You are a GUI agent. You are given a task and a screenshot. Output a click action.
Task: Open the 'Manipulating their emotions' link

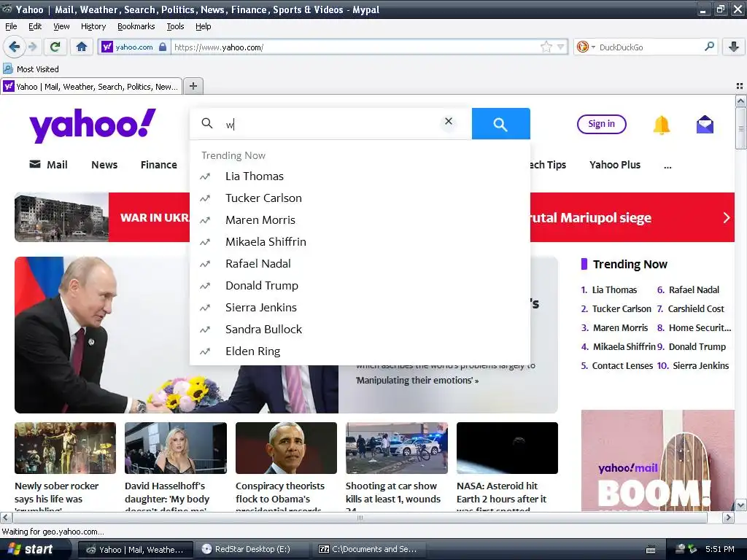(417, 380)
